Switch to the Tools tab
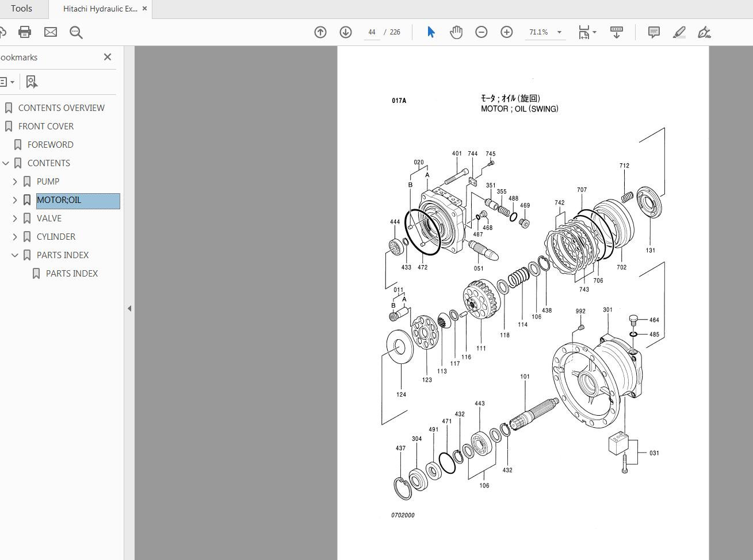753x560 pixels. 22,8
